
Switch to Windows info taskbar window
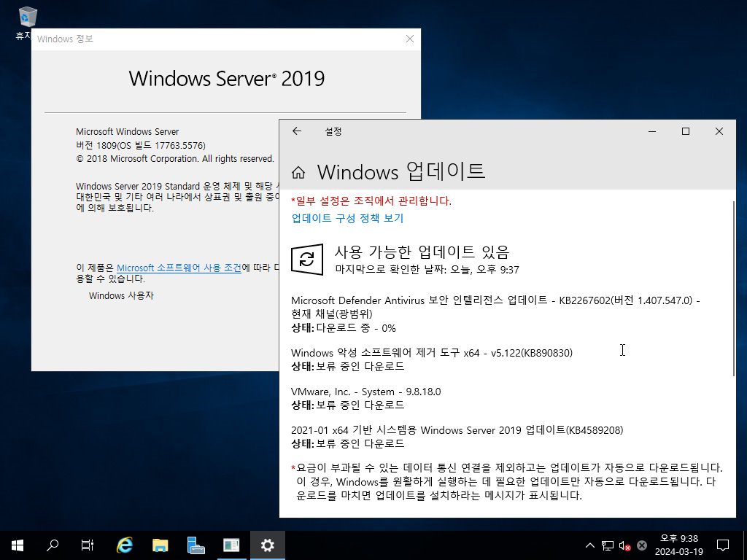point(231,545)
